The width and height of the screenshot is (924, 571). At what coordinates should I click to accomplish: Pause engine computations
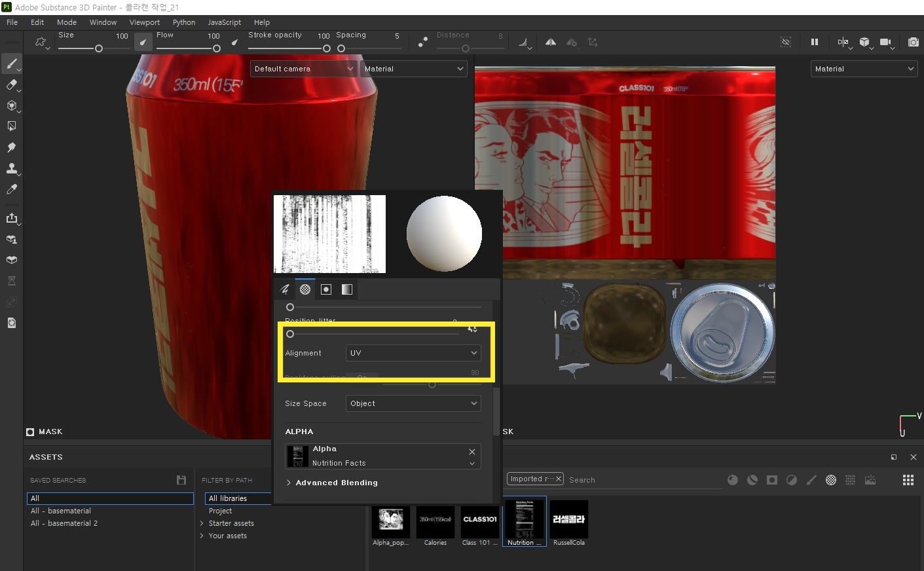click(x=815, y=42)
